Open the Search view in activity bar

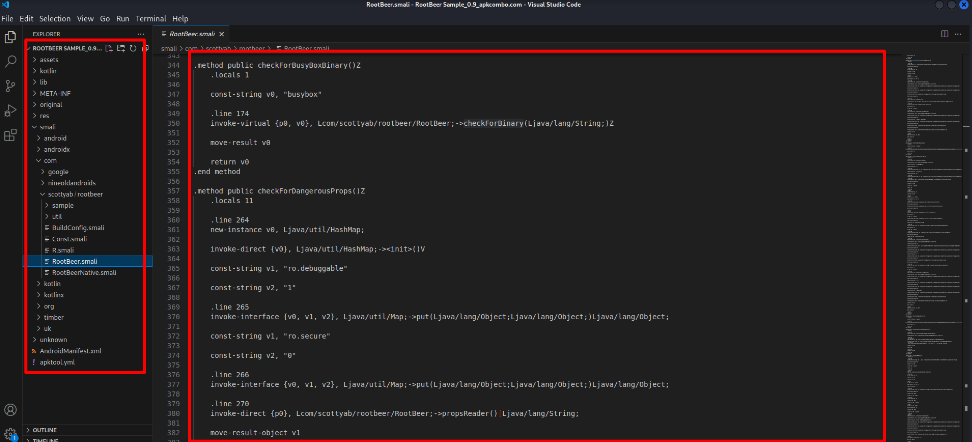pos(11,61)
